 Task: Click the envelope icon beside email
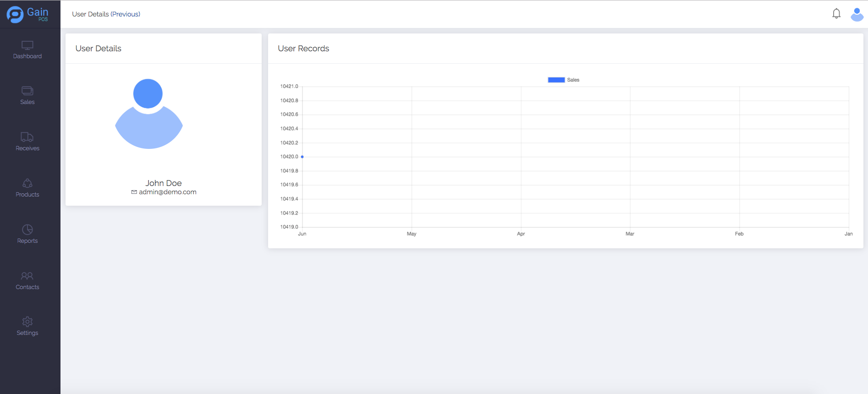[134, 192]
